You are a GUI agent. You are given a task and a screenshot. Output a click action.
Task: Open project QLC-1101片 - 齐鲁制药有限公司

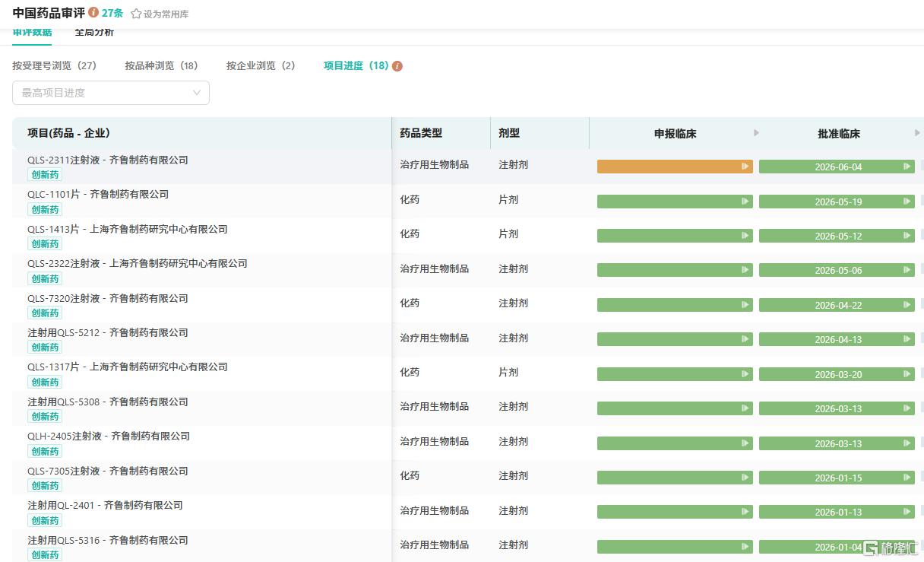pos(98,195)
